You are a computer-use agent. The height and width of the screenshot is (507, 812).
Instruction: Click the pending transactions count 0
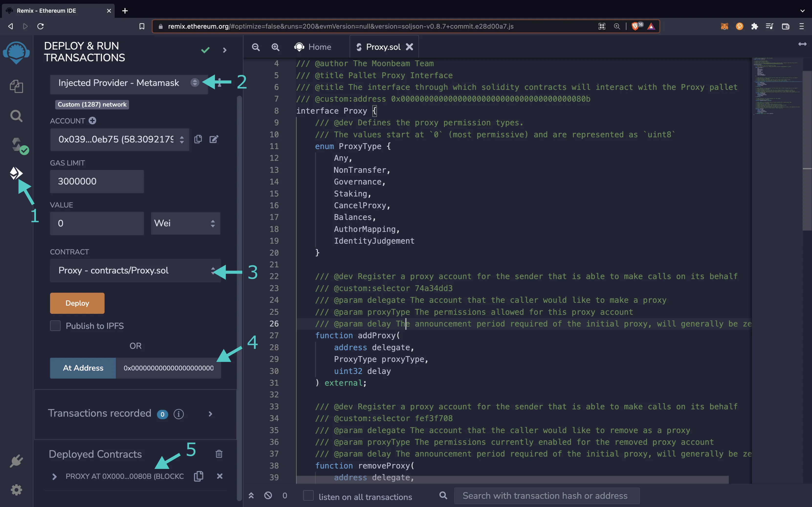pyautogui.click(x=285, y=496)
